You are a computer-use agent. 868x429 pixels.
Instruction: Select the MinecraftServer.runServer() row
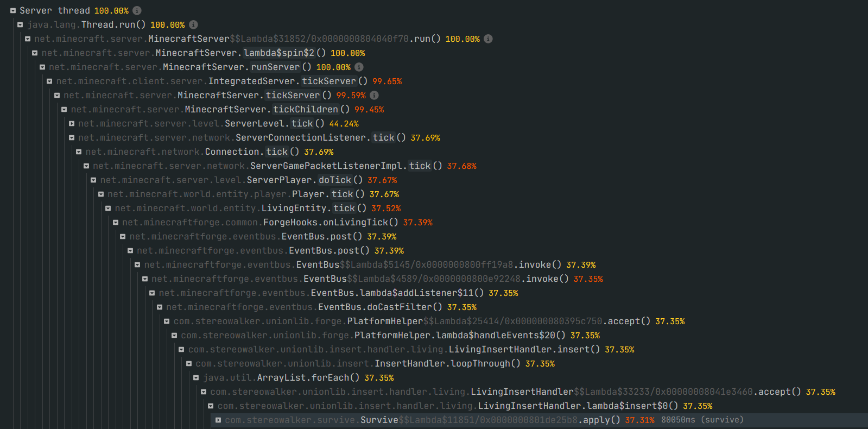pyautogui.click(x=200, y=67)
